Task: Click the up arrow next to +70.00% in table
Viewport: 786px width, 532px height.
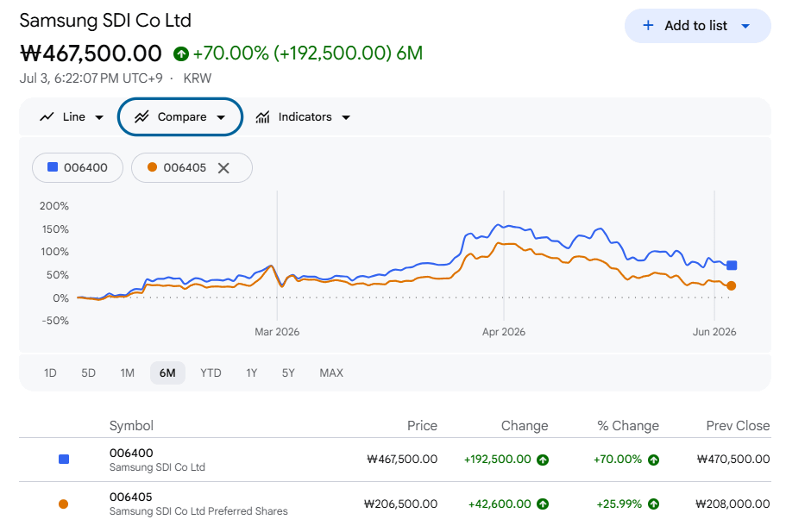Action: 654,460
